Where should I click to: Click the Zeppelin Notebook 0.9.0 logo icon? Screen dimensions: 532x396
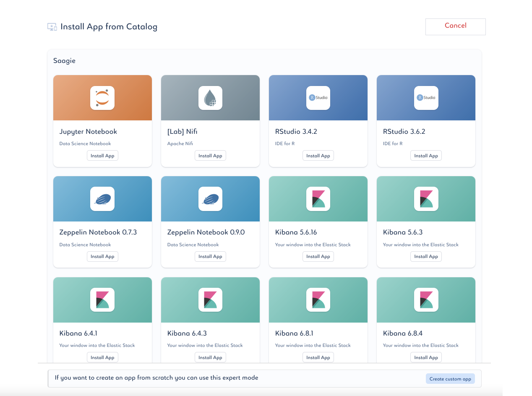(x=210, y=199)
